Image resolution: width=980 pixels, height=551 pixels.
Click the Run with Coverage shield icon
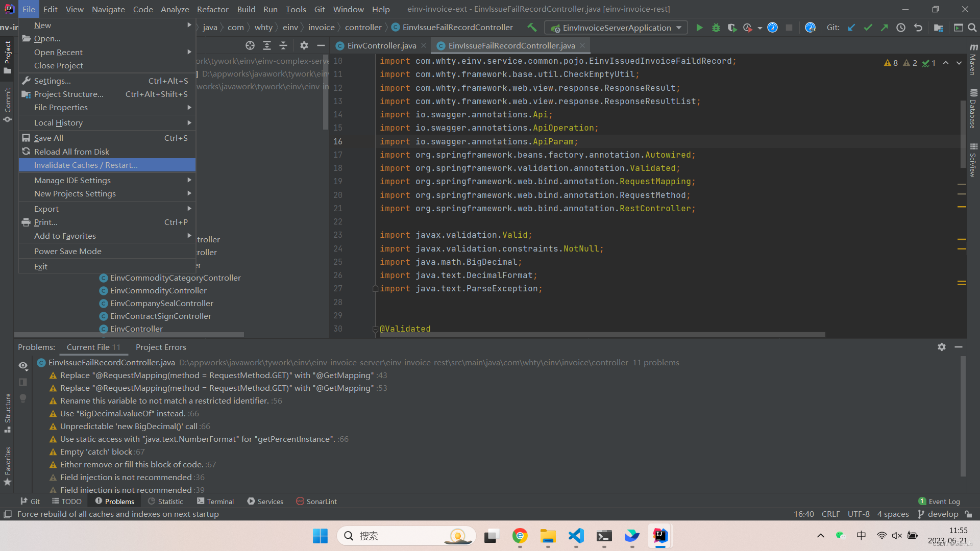pos(732,28)
